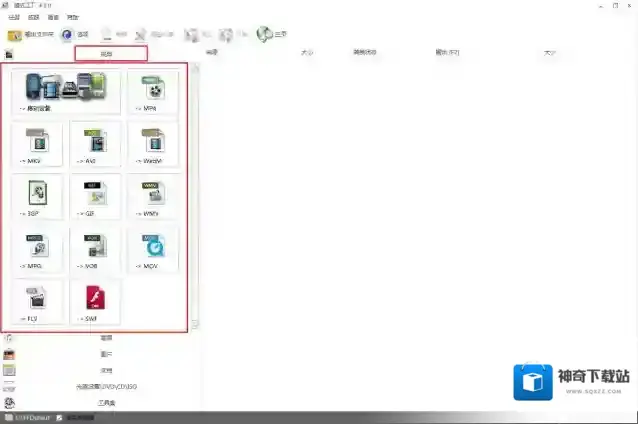The image size is (638, 424).
Task: Open the mobile device conversion option
Action: [x=66, y=91]
